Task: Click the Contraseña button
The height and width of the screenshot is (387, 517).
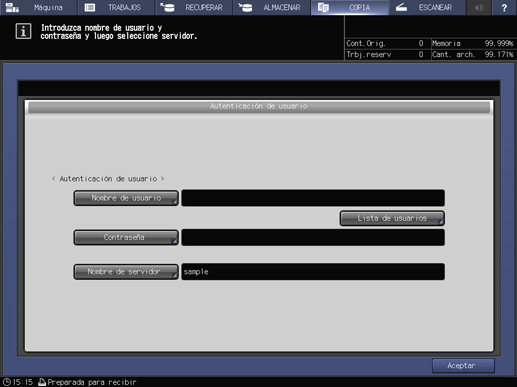Action: click(x=126, y=237)
